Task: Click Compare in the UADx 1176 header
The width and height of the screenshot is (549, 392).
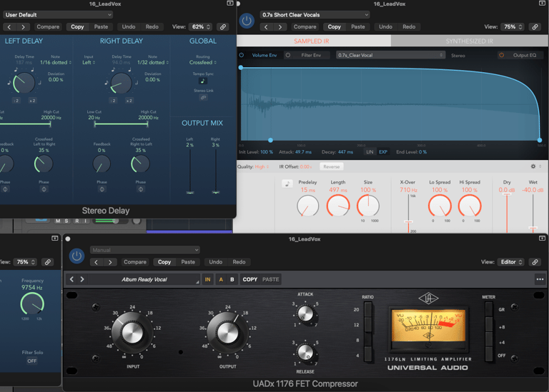Action: pos(135,262)
